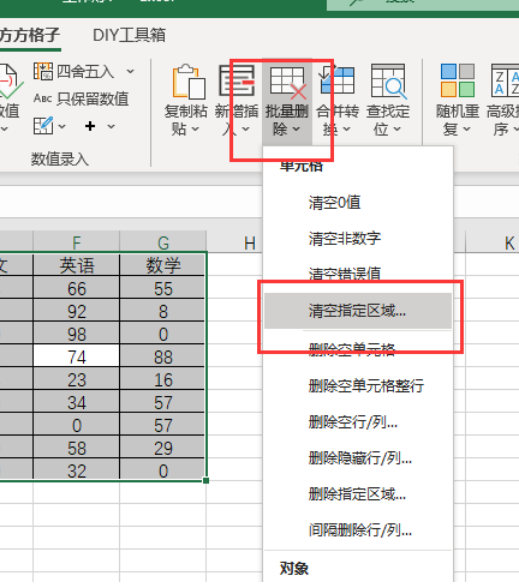Click cell with value 66
This screenshot has width=519, height=585.
pos(76,288)
